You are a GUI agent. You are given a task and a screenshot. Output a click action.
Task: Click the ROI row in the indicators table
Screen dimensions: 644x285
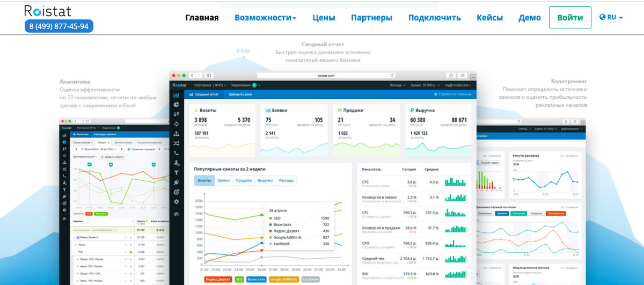(414, 275)
